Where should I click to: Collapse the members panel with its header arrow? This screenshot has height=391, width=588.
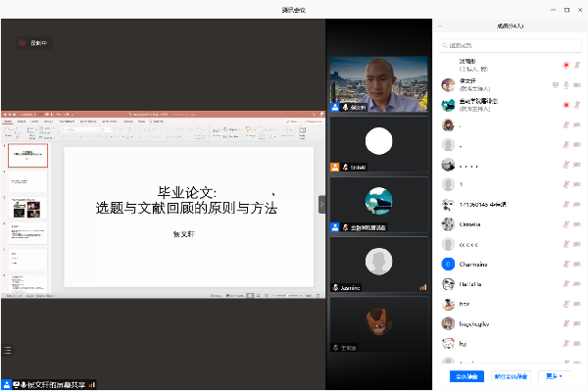click(440, 25)
